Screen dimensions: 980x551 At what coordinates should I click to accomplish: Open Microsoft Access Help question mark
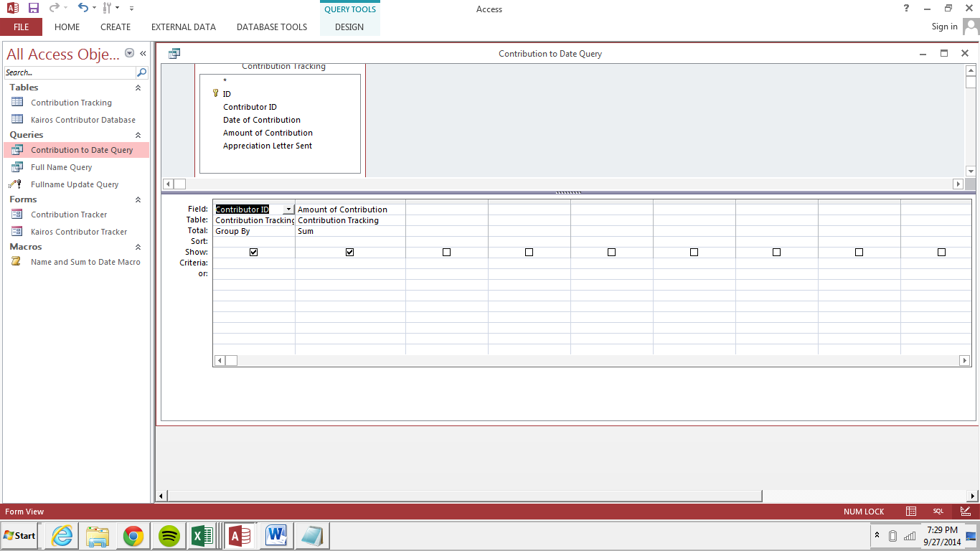(x=907, y=9)
